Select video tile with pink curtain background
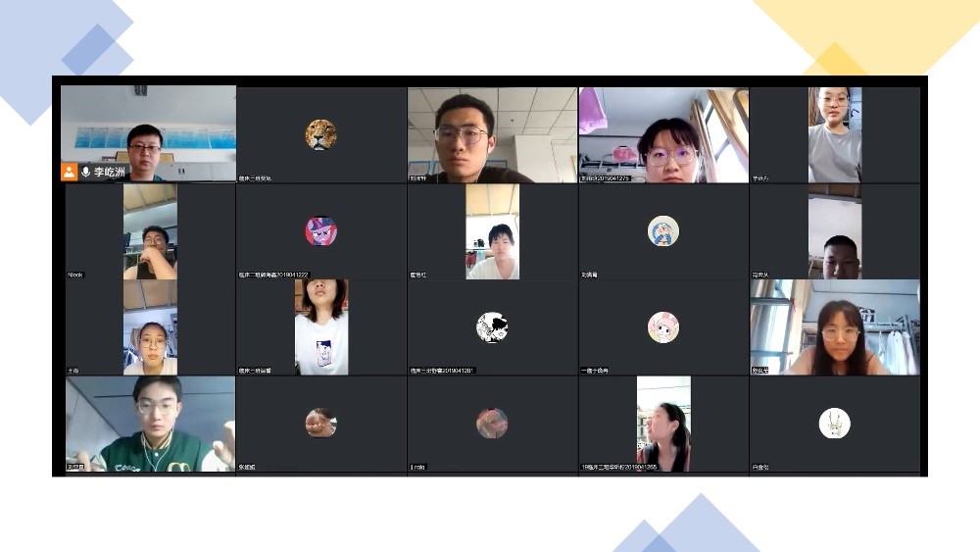This screenshot has width=980, height=552. (663, 134)
